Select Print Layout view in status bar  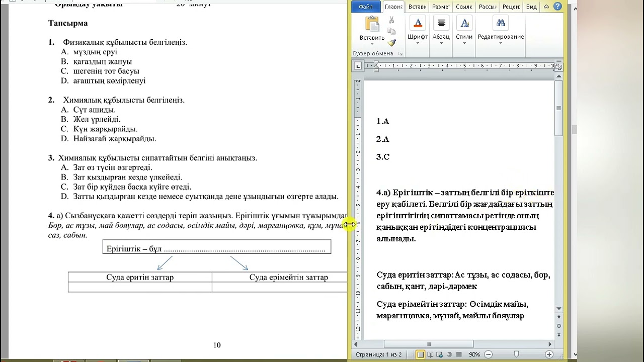click(x=421, y=354)
